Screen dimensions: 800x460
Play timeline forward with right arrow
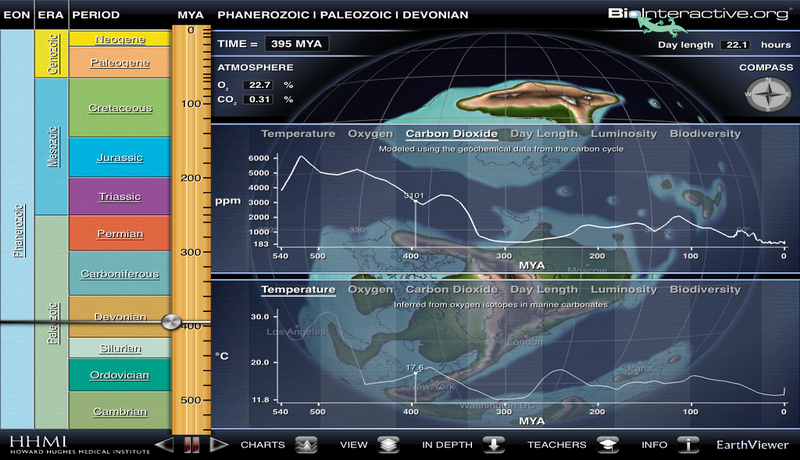218,445
